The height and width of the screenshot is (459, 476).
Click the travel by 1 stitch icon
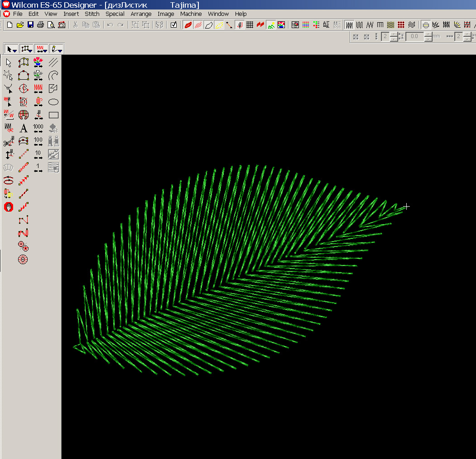(38, 168)
